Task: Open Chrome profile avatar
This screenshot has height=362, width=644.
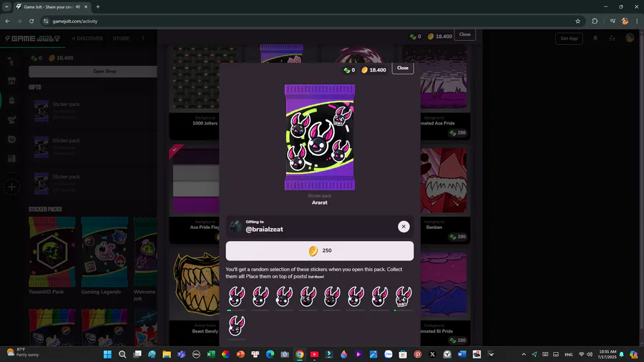Action: 625,21
